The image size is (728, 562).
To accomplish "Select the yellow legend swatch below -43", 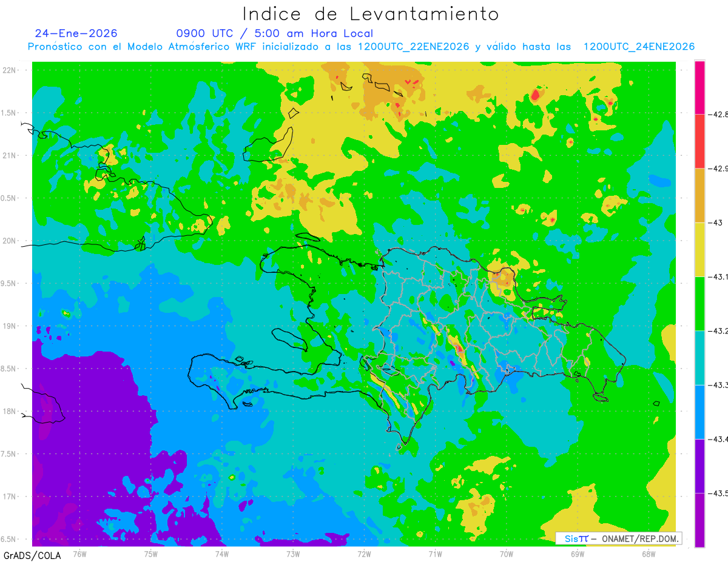I will 699,249.
